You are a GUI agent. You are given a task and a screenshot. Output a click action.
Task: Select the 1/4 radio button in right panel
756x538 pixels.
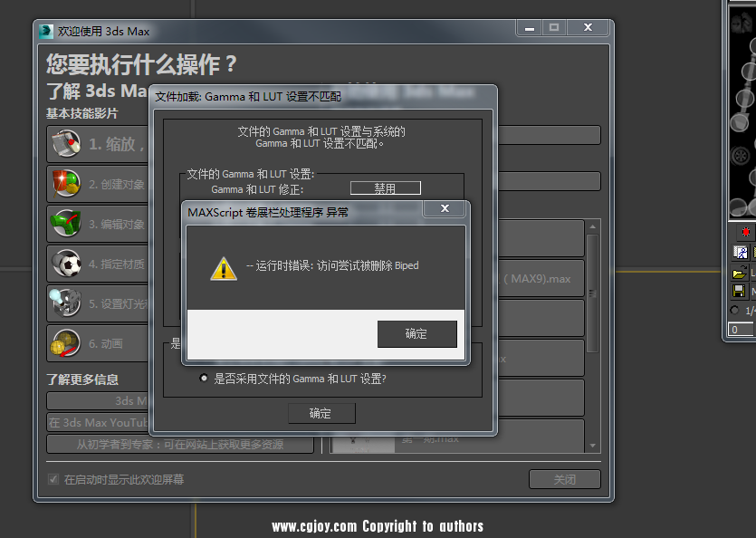point(734,311)
